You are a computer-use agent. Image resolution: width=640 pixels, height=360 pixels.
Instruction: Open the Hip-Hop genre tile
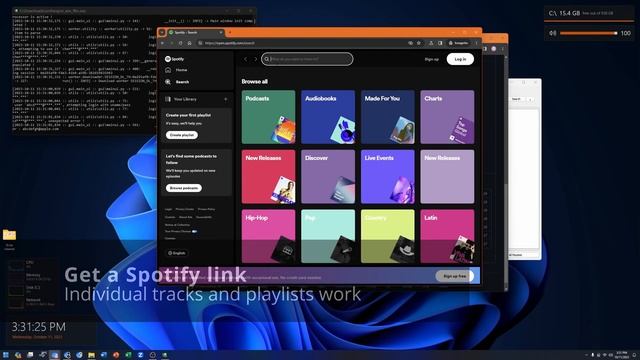[268, 236]
